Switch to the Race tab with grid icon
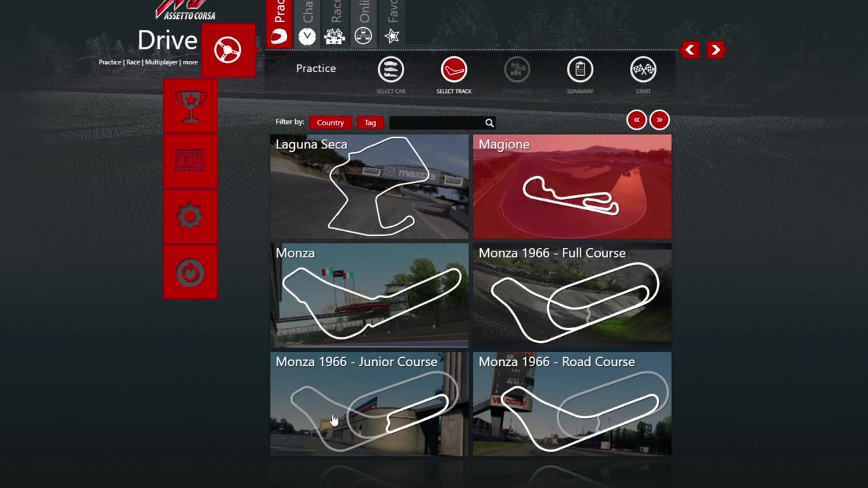 click(335, 24)
